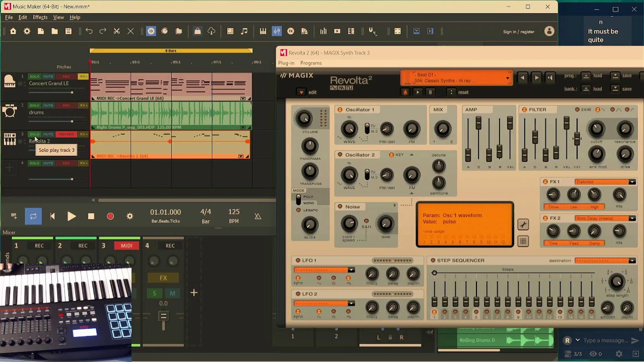
Task: Select Revolta variation B button
Action: point(430,92)
